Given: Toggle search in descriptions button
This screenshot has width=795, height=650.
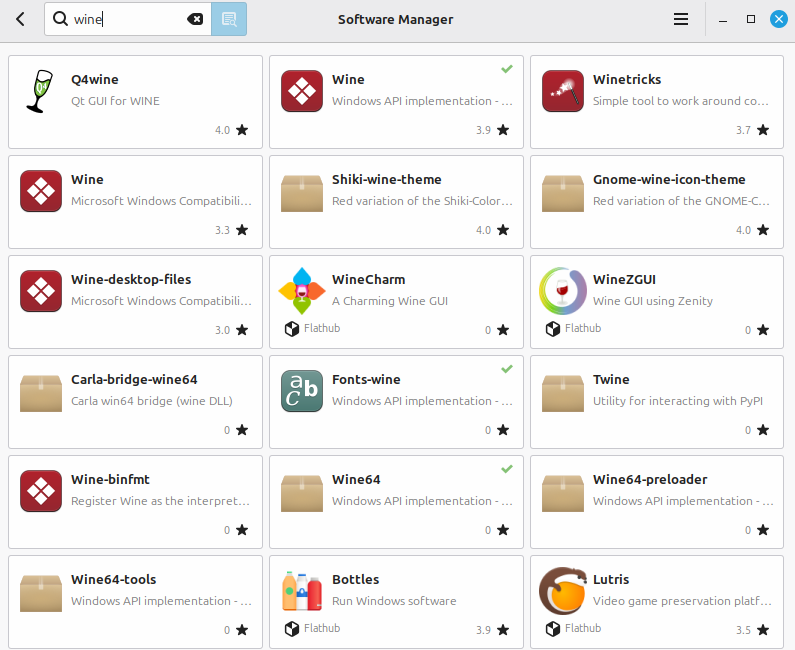Looking at the screenshot, I should tap(229, 19).
